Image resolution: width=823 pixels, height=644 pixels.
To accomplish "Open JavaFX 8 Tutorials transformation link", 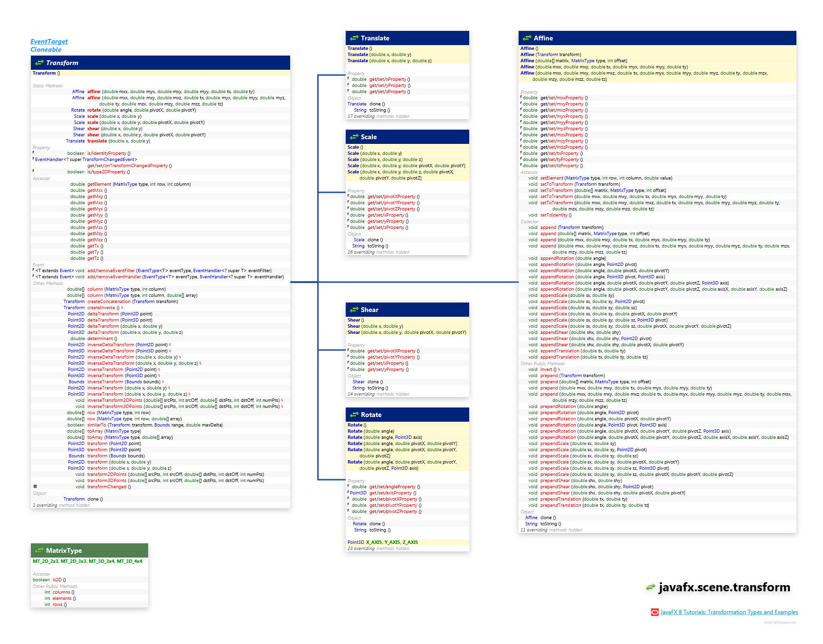I will pos(729,612).
